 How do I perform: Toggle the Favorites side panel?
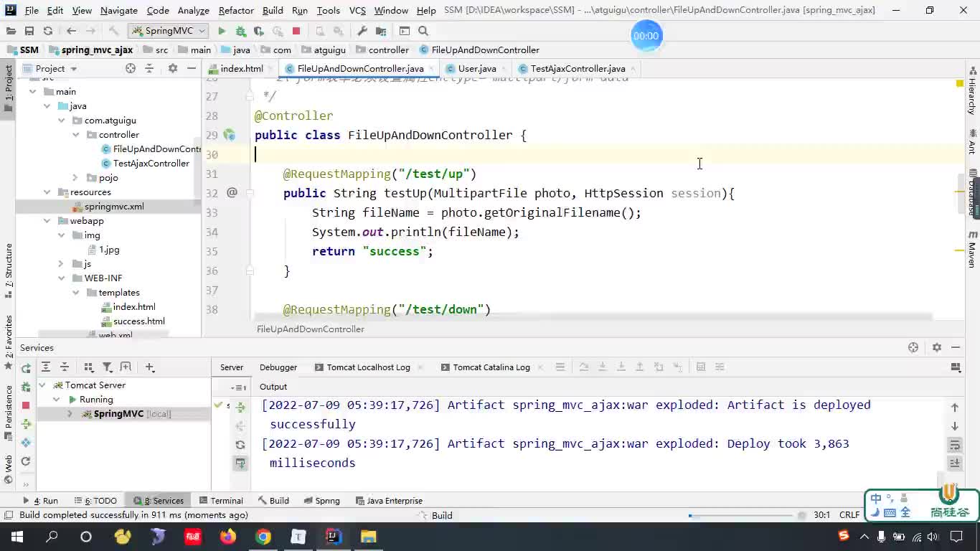[9, 342]
